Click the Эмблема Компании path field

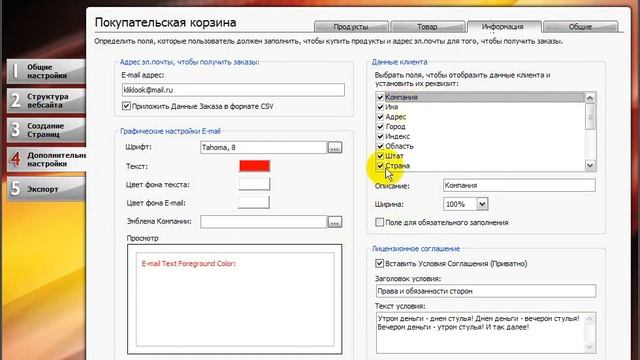[264, 222]
